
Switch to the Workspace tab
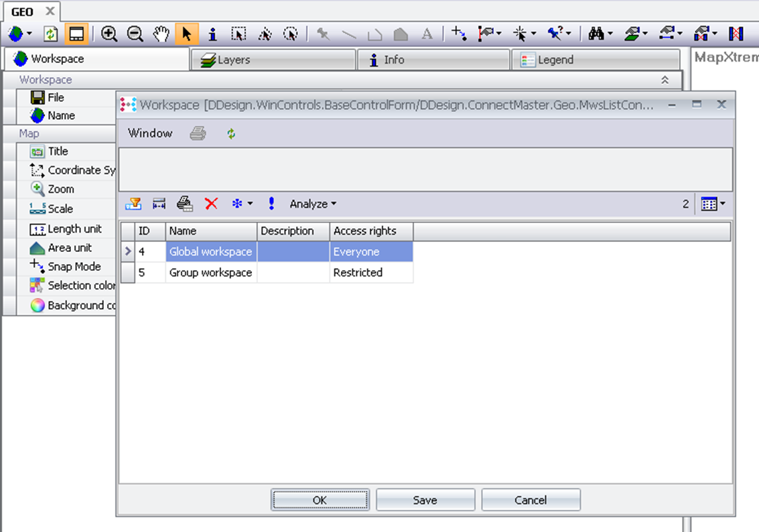(x=97, y=58)
